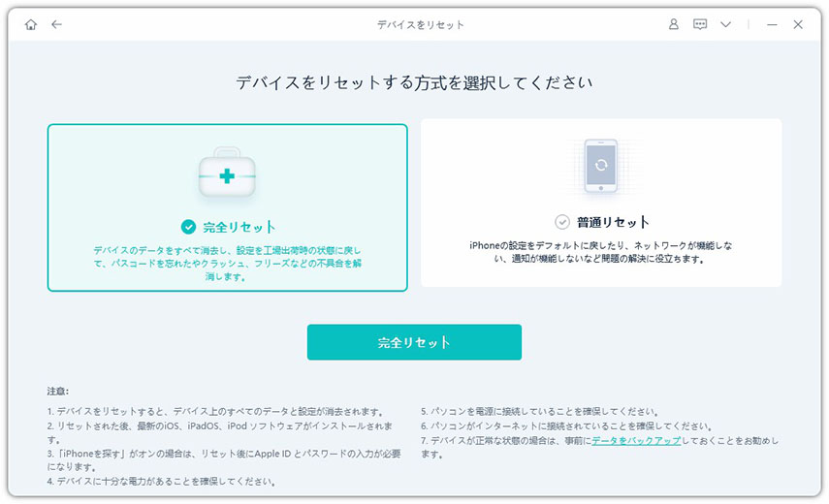Screen dimensions: 829x504
Task: Click note 4 about sufficient device power
Action: pyautogui.click(x=161, y=482)
